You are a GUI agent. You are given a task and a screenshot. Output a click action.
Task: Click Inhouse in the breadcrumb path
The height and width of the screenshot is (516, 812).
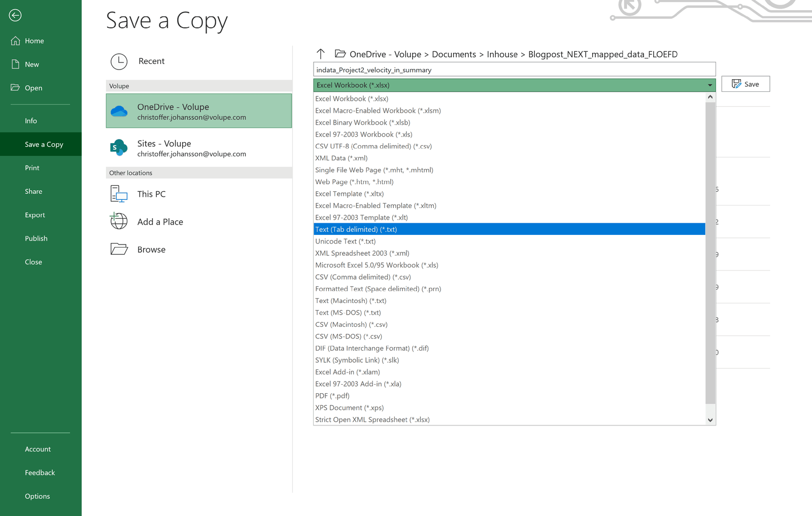point(502,54)
